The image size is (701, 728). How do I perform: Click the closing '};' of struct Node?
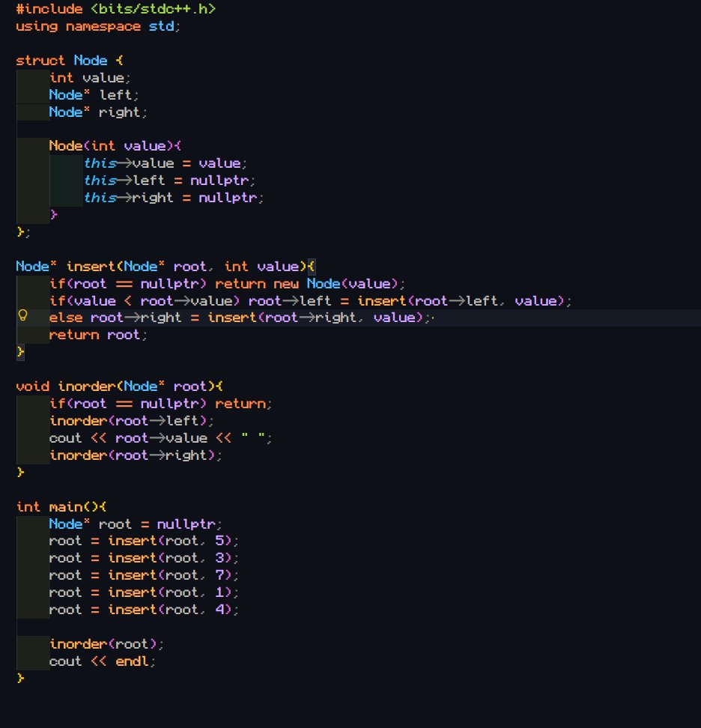pos(22,231)
